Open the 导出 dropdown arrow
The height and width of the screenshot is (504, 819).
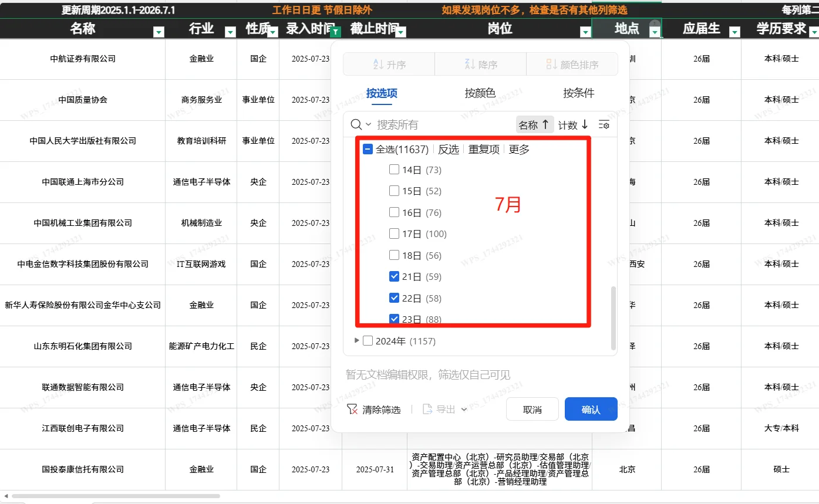[464, 410]
